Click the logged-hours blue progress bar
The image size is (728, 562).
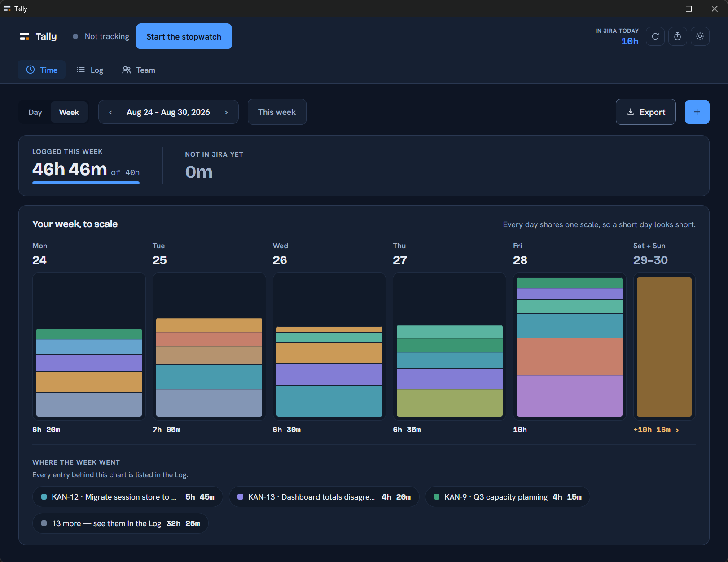click(x=86, y=183)
